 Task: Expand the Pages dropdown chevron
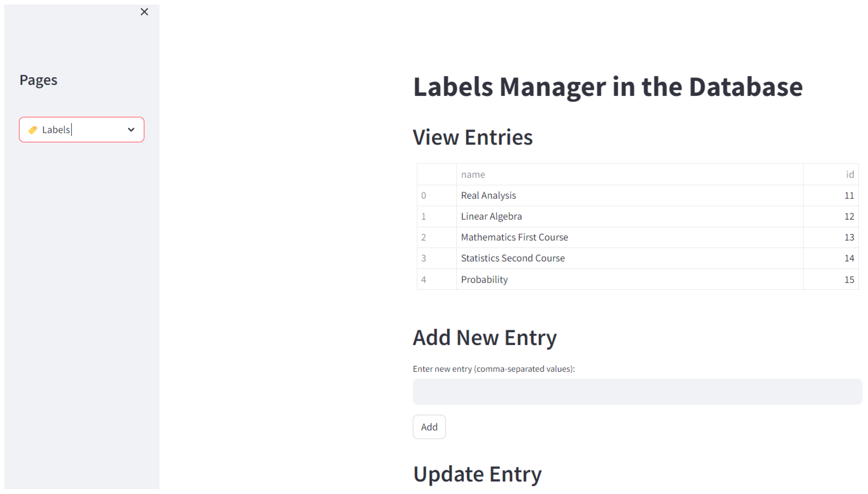click(x=131, y=130)
